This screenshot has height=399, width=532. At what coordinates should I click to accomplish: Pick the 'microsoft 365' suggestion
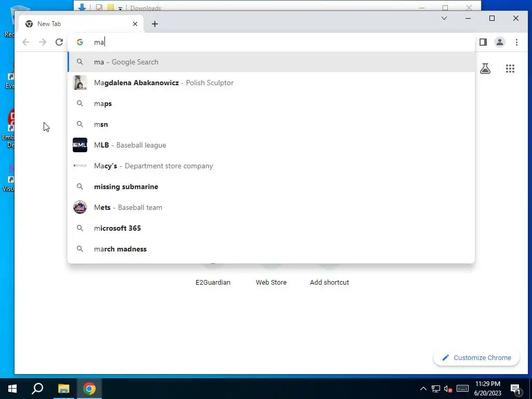pos(271,228)
